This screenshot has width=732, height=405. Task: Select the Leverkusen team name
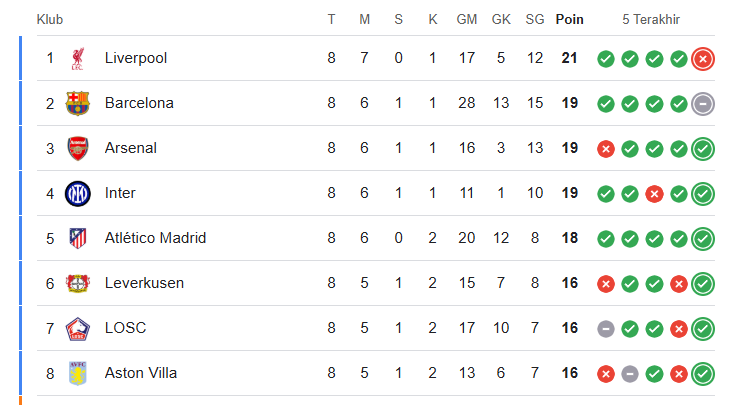(144, 283)
